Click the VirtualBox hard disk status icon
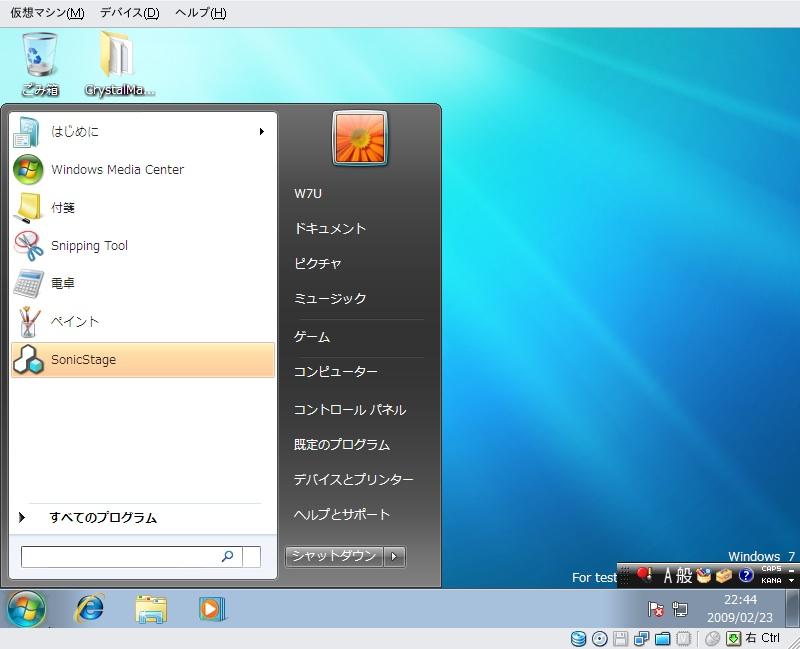 pos(578,638)
